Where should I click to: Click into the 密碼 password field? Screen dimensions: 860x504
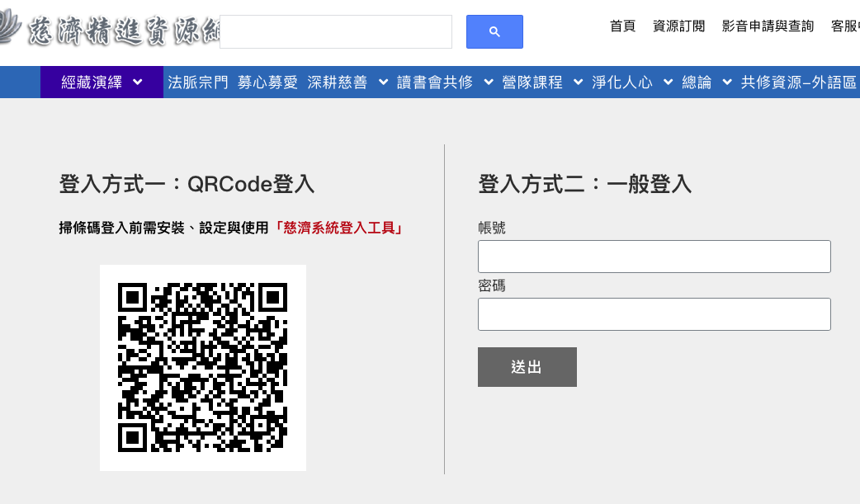coord(654,314)
